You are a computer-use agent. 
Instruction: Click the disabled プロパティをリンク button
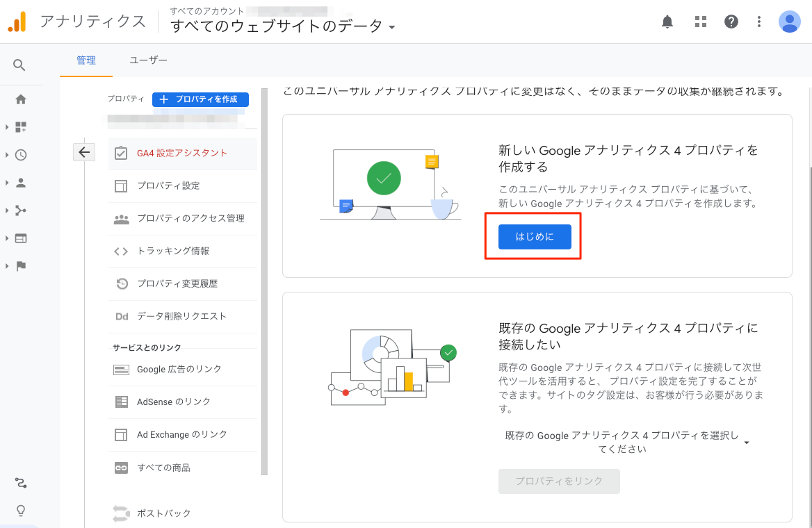point(559,481)
